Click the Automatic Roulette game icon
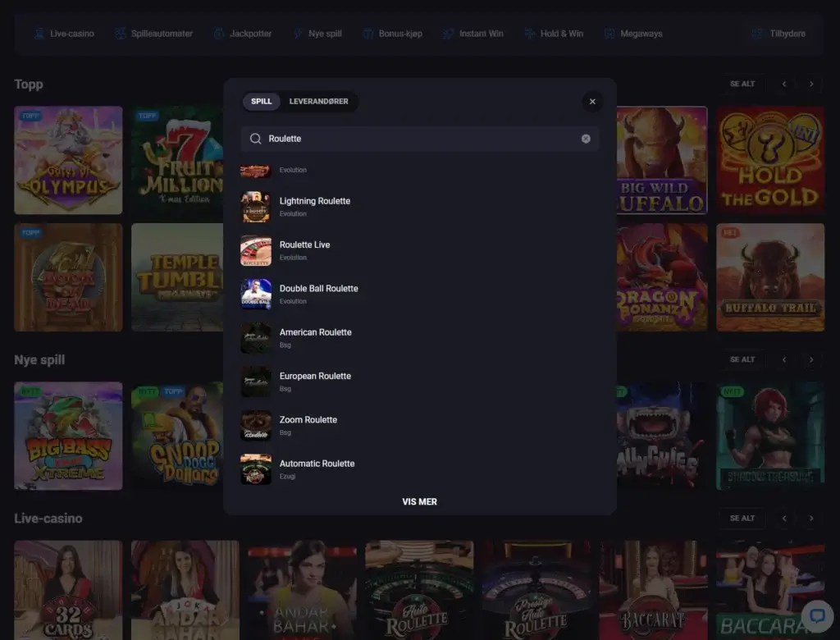Image resolution: width=840 pixels, height=640 pixels. point(256,469)
